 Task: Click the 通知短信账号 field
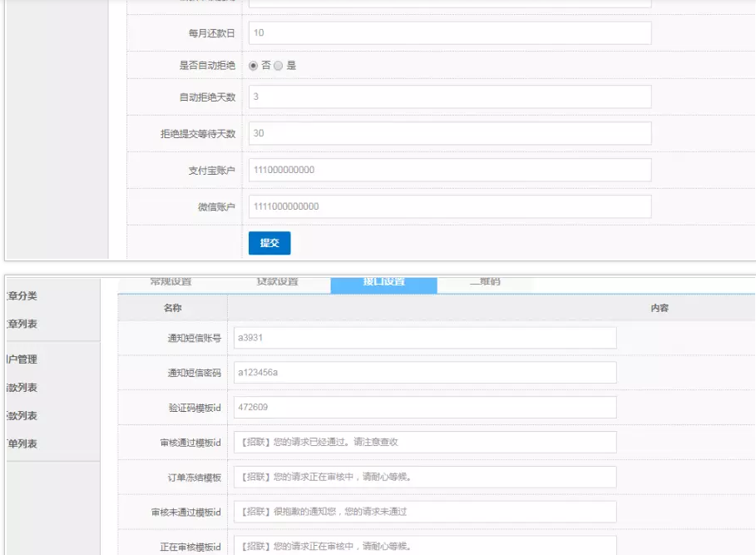coord(424,338)
